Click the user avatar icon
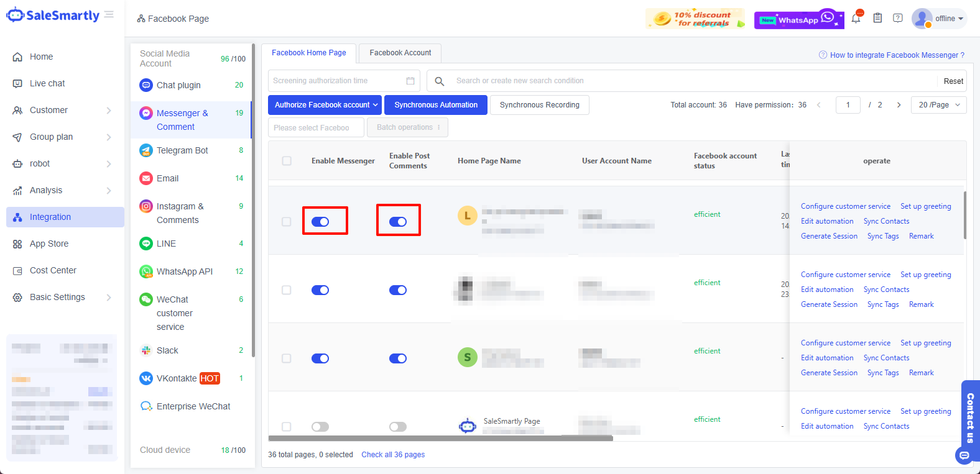Screen dimensions: 980x474 click(922, 19)
